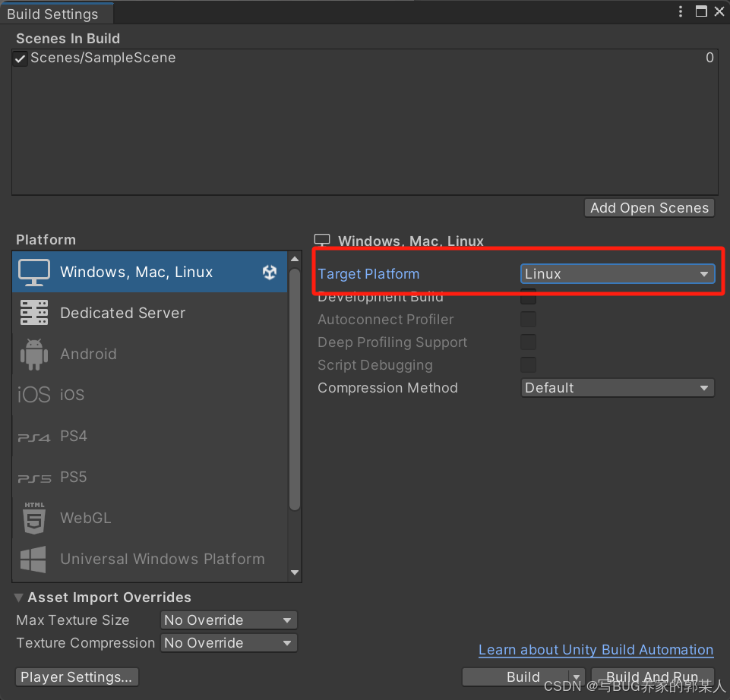Screen dimensions: 730x700
Task: Select the iOS platform
Action: (150, 395)
